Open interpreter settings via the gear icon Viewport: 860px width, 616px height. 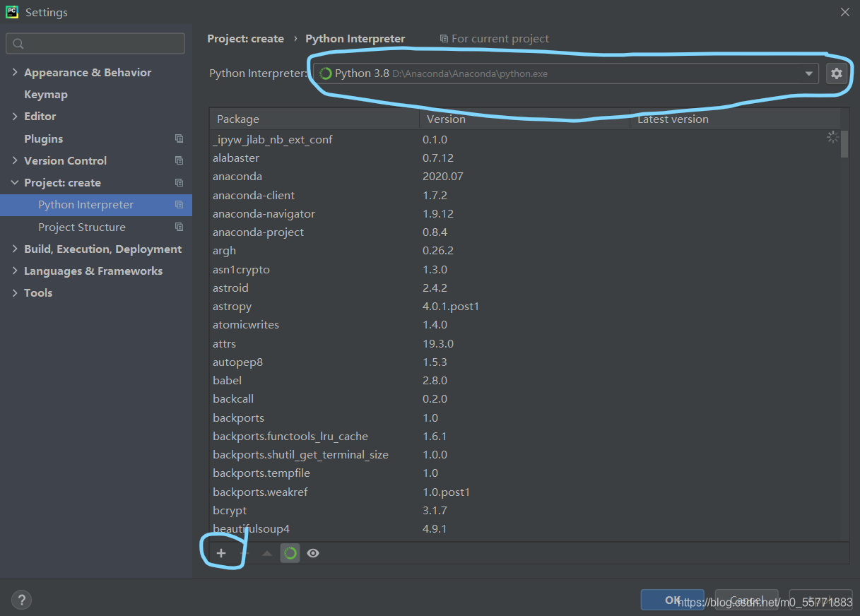point(837,73)
